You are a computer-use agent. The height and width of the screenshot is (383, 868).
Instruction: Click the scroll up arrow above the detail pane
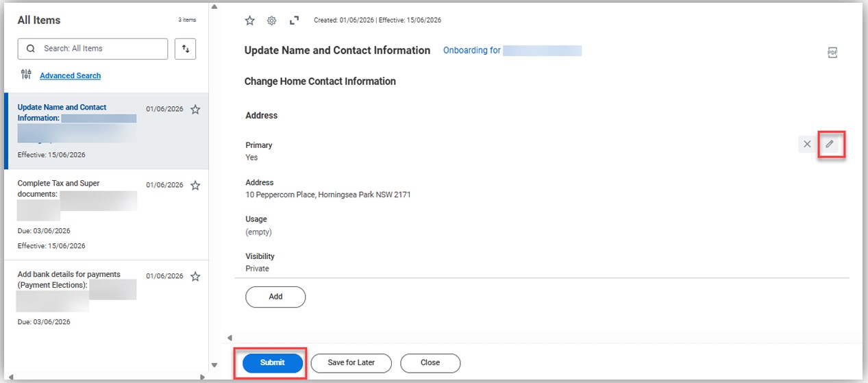click(x=214, y=7)
